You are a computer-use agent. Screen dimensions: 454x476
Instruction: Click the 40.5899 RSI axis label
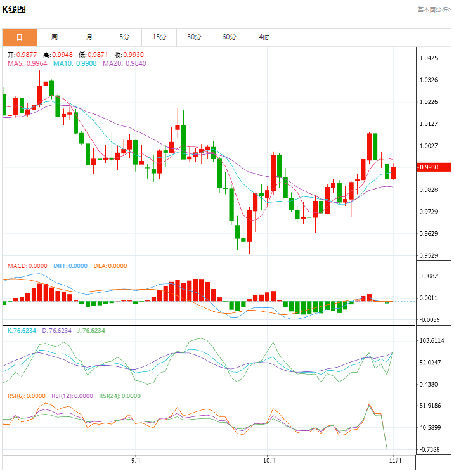tap(430, 427)
